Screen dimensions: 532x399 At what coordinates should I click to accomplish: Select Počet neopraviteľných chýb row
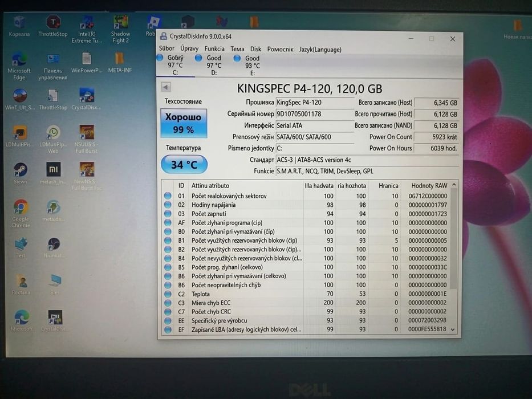[x=307, y=285]
